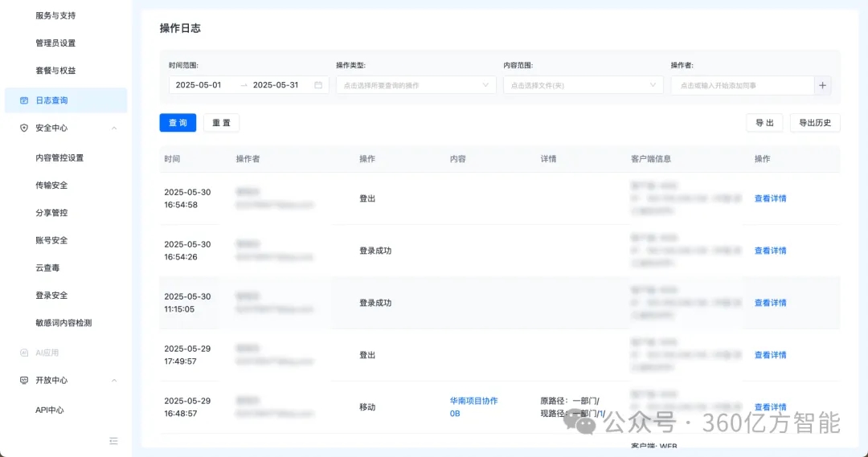Click the 移动 operation cell
This screenshot has height=457, width=868.
point(367,407)
